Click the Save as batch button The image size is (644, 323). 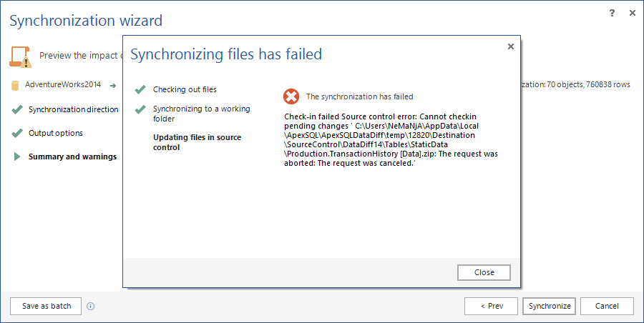(46, 306)
